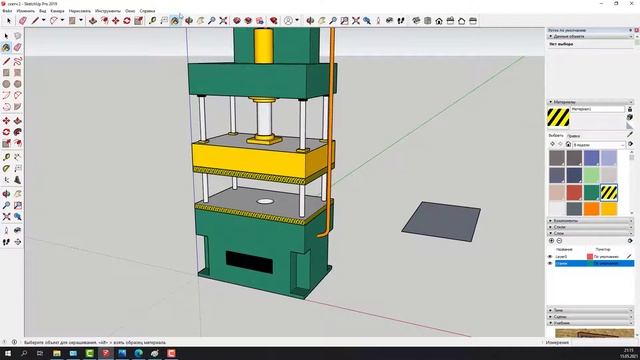Screen dimensions: 640x360
Task: Activate the Follow Me tool
Action: pos(18,132)
